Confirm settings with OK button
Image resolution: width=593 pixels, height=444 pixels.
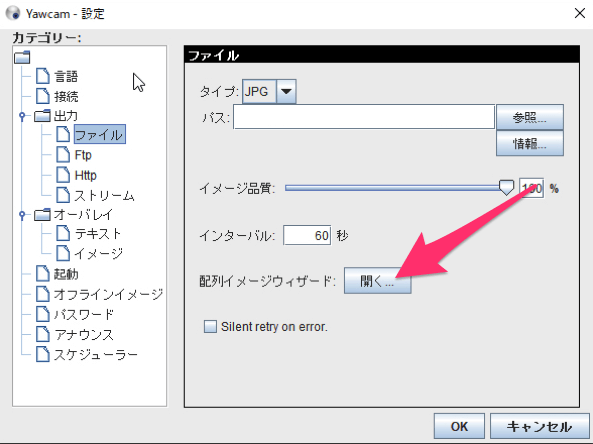(x=459, y=426)
